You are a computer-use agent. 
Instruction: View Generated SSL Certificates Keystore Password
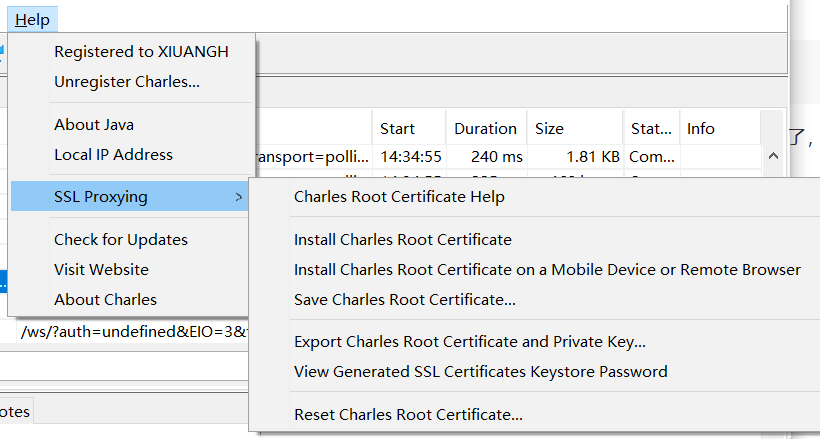(x=480, y=372)
